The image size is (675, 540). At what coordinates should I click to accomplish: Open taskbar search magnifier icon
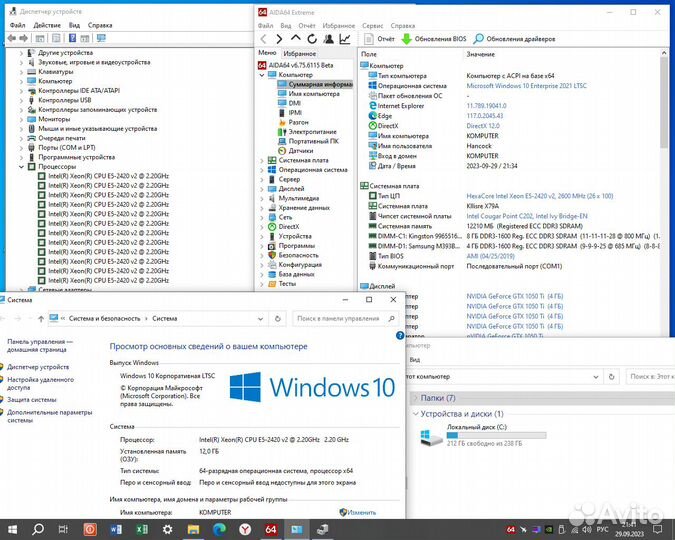[38, 529]
